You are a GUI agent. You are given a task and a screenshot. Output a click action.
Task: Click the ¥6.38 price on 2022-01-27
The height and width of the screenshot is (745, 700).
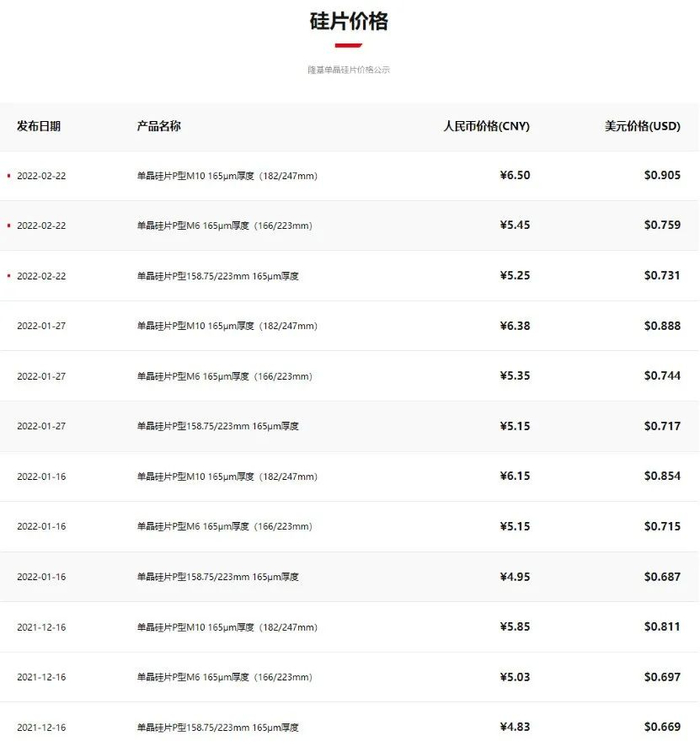click(515, 325)
